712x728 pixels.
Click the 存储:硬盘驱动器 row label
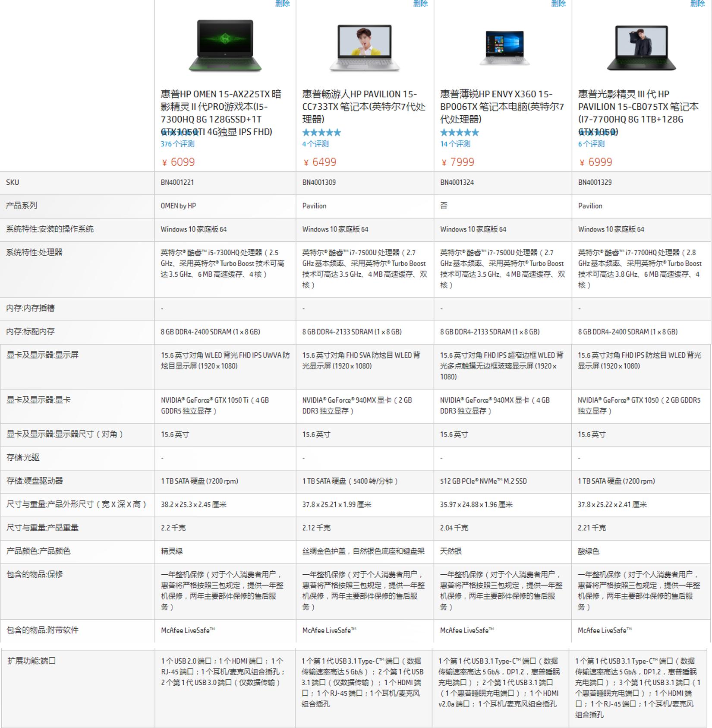pyautogui.click(x=35, y=481)
